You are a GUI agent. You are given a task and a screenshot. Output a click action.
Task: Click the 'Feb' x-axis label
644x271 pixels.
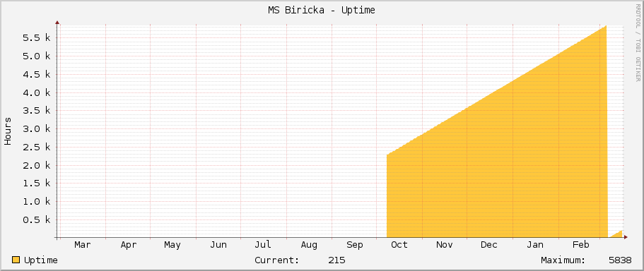(581, 245)
